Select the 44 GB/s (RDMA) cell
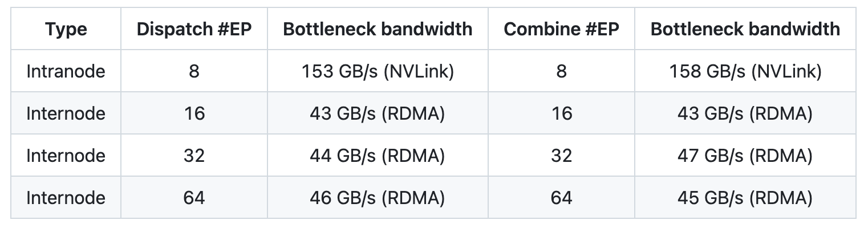The image size is (868, 228). pos(378,156)
